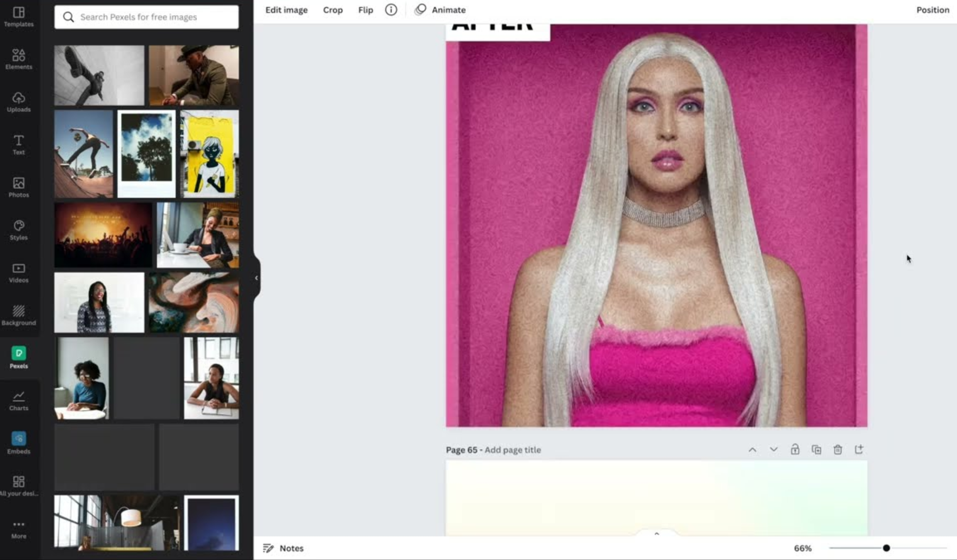957x560 pixels.
Task: Switch to the Photos panel
Action: pyautogui.click(x=19, y=187)
